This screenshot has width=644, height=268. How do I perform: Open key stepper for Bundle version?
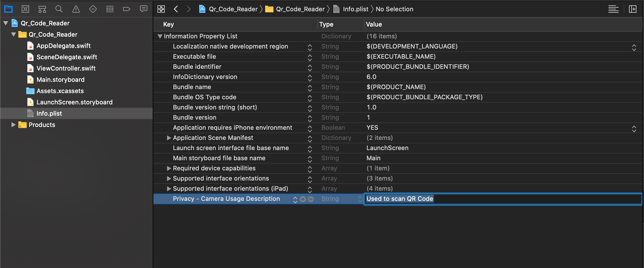pos(310,118)
